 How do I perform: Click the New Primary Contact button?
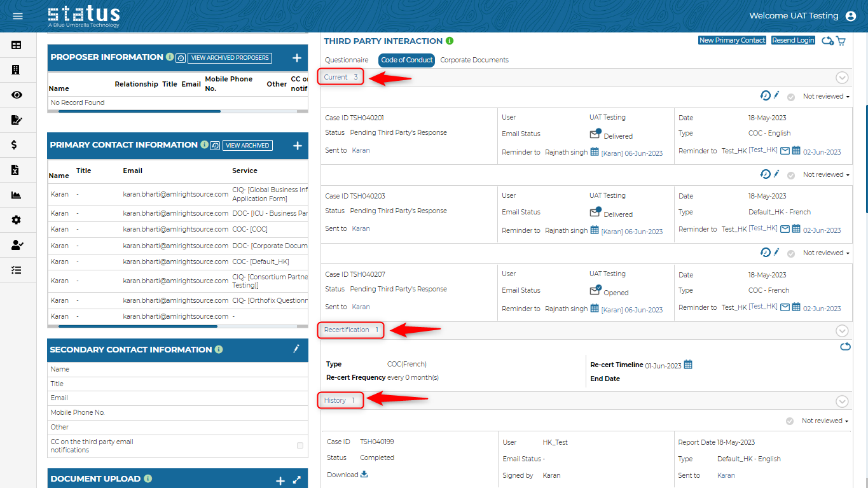(732, 40)
